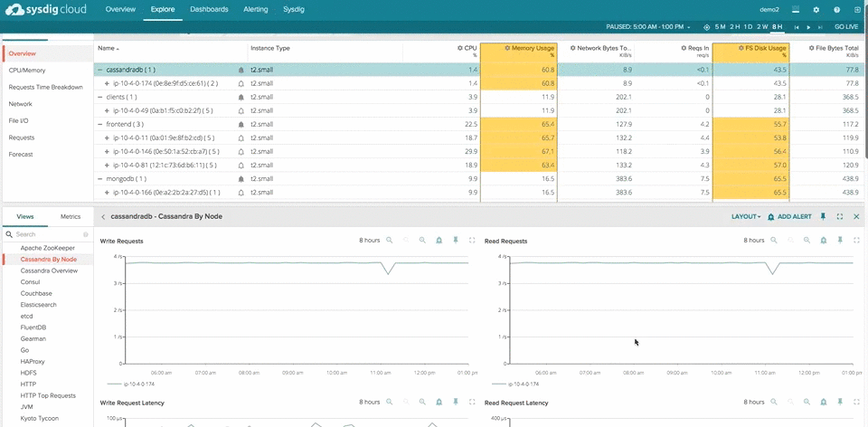Add alert bell on Read Request Latency chart

click(824, 403)
